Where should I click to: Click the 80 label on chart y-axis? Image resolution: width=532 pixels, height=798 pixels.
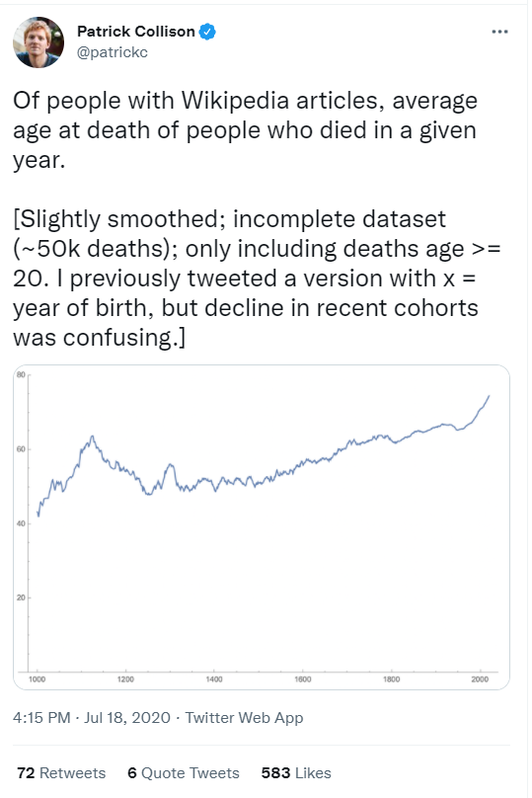pyautogui.click(x=21, y=375)
